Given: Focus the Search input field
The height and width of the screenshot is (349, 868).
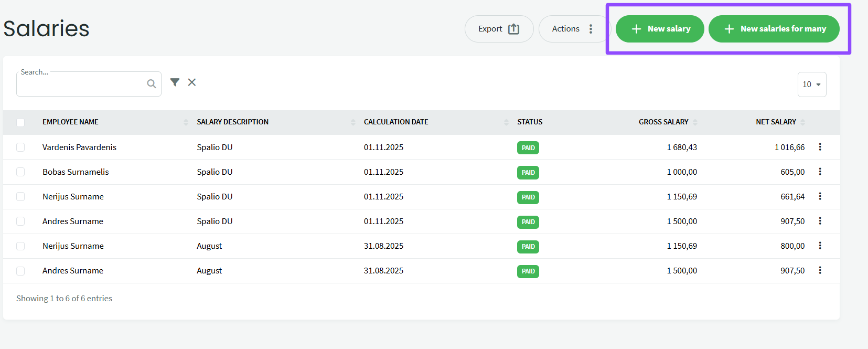Looking at the screenshot, I should 81,84.
